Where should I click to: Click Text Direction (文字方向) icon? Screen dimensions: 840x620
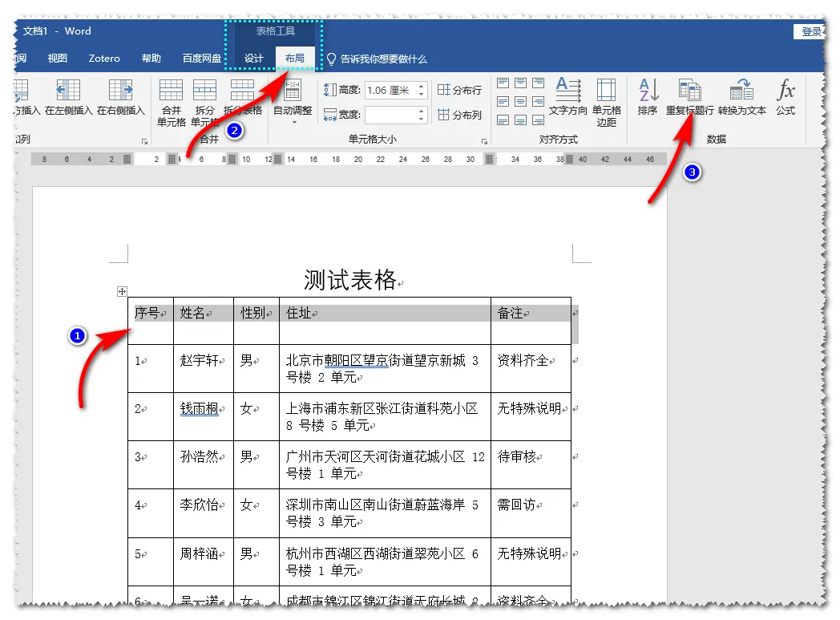click(567, 90)
